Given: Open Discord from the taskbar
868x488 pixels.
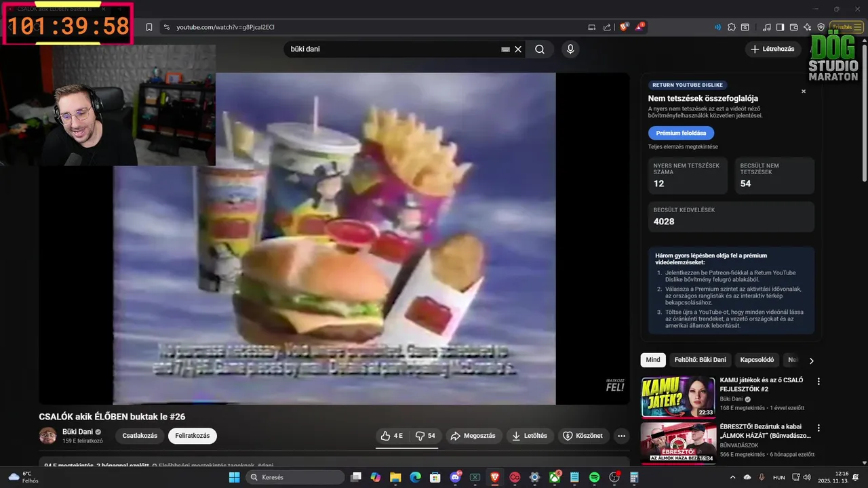Looking at the screenshot, I should [x=456, y=477].
